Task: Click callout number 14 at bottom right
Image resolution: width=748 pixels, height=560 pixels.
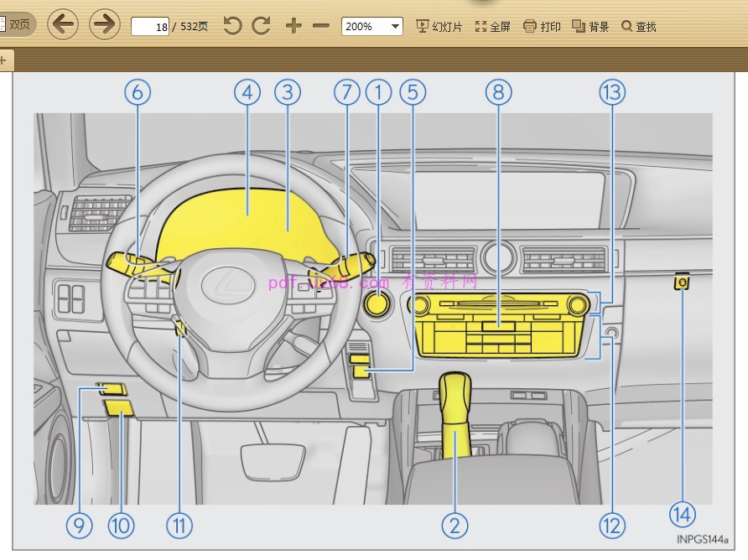Action: pyautogui.click(x=683, y=513)
